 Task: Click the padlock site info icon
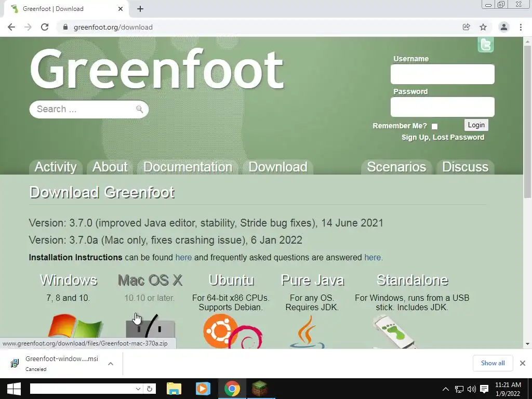[65, 27]
